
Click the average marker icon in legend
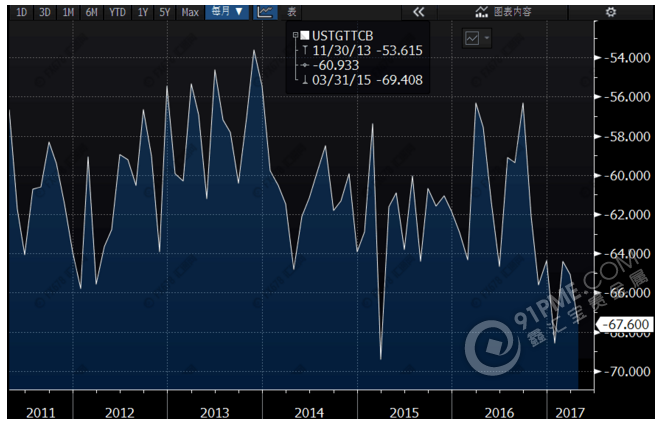coord(306,62)
